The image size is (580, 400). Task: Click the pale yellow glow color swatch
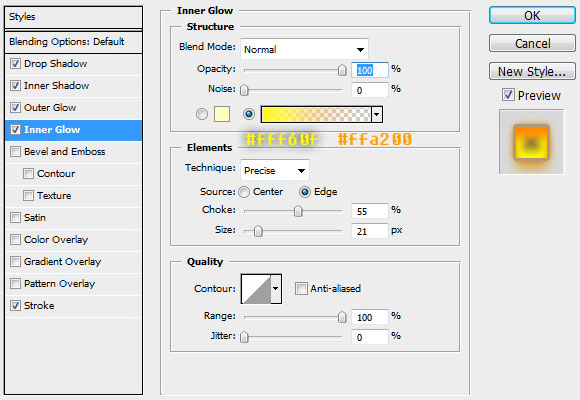tap(222, 114)
